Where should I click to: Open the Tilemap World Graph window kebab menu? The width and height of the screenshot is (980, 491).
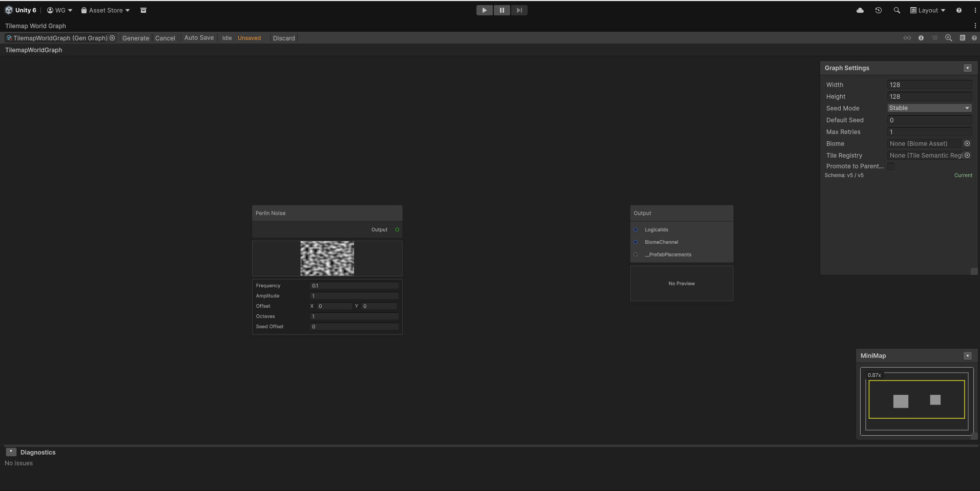click(975, 26)
